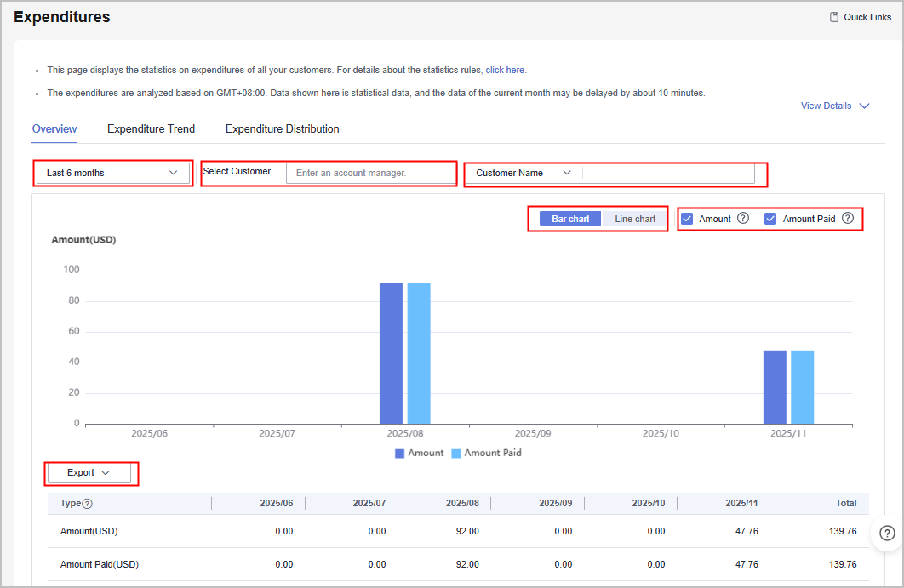Click the Amount legend color square
The image size is (904, 588).
(399, 454)
